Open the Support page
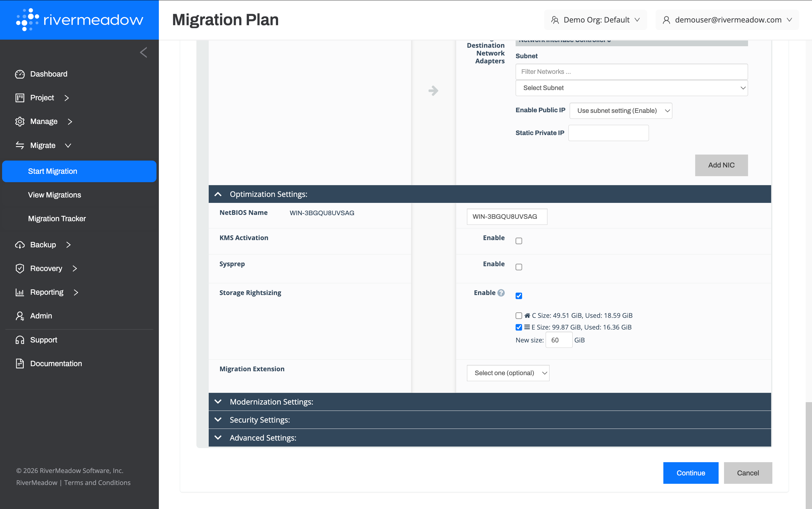The width and height of the screenshot is (812, 509). 44,340
